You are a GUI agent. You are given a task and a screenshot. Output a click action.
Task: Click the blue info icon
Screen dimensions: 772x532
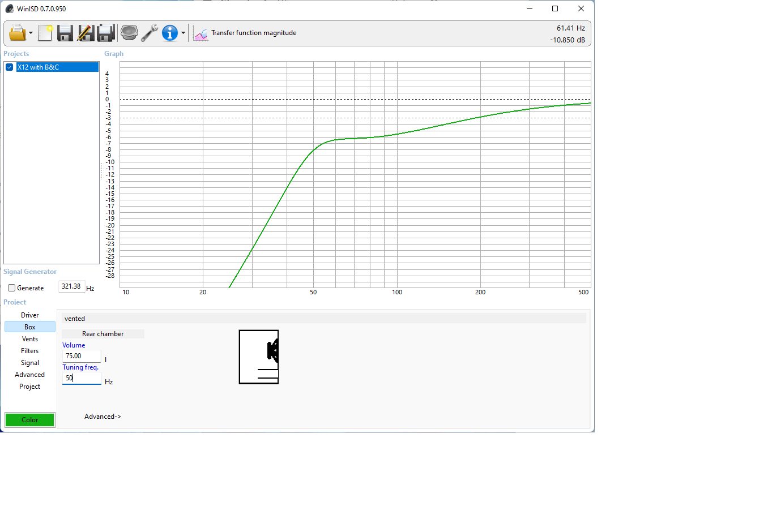pos(170,33)
